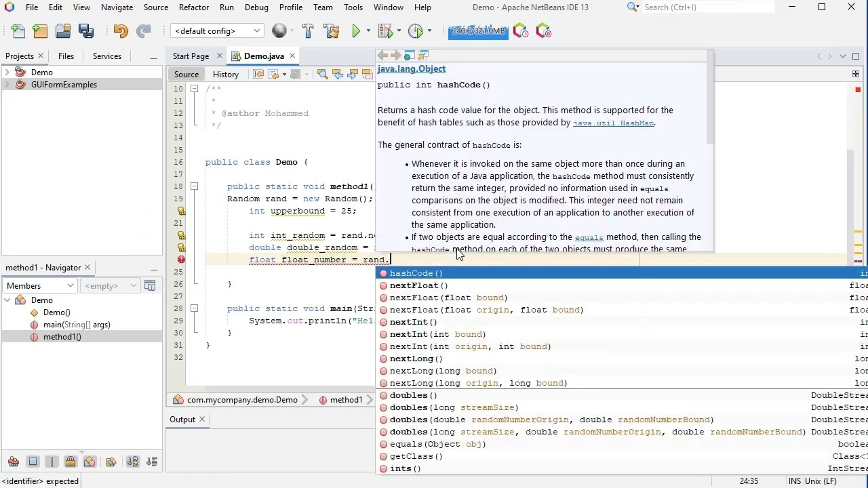Click the Open Project toolbar icon
Screen dimensions: 868x488
63,31
